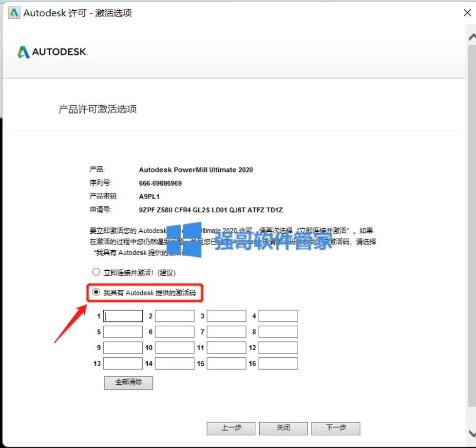The width and height of the screenshot is (476, 448).
Task: Click the scrollbar up arrow
Action: [x=472, y=37]
